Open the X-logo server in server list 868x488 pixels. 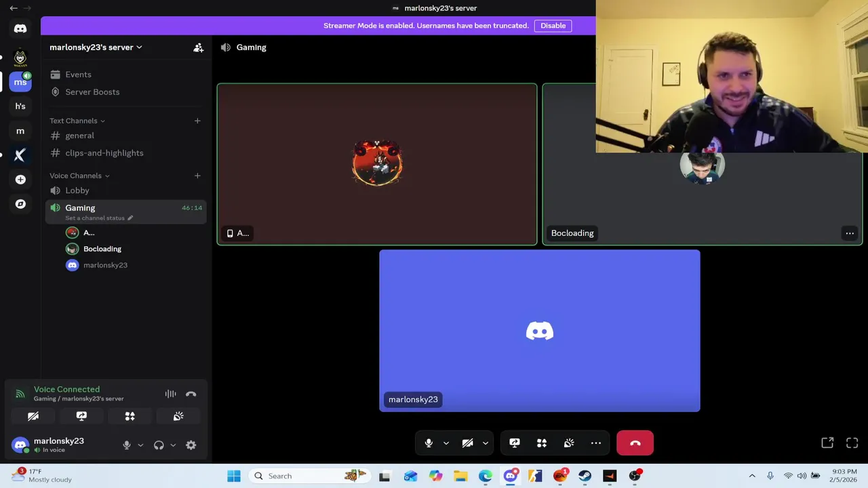tap(20, 155)
